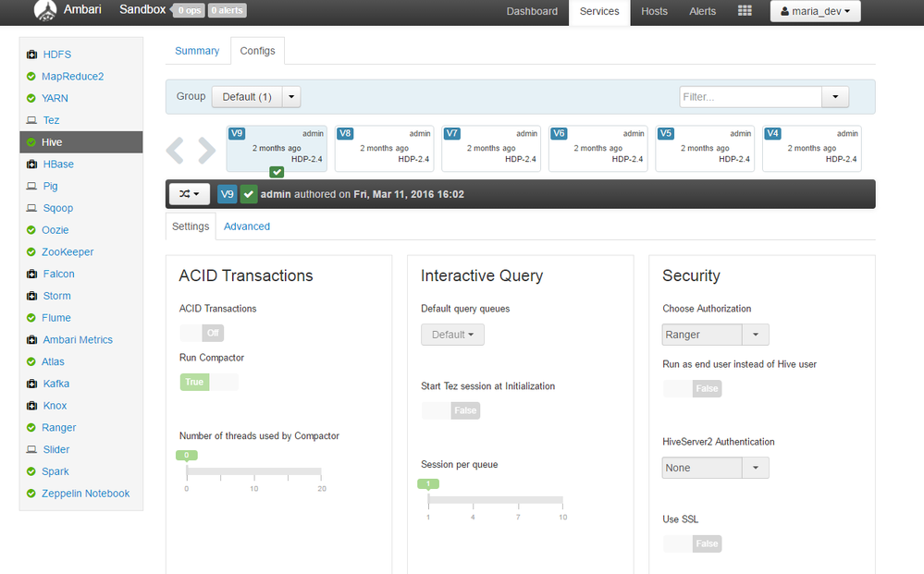The image size is (924, 574).
Task: Open the Atlas service link
Action: tap(53, 361)
